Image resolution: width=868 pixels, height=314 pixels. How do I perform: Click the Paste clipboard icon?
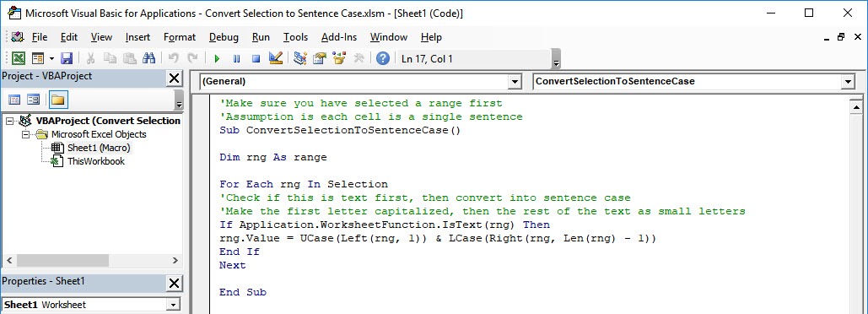tap(130, 58)
